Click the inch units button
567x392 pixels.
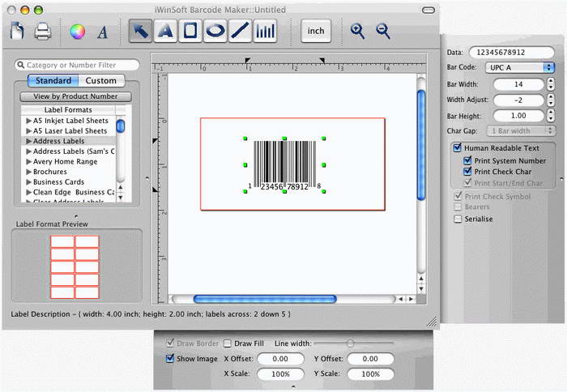(316, 31)
